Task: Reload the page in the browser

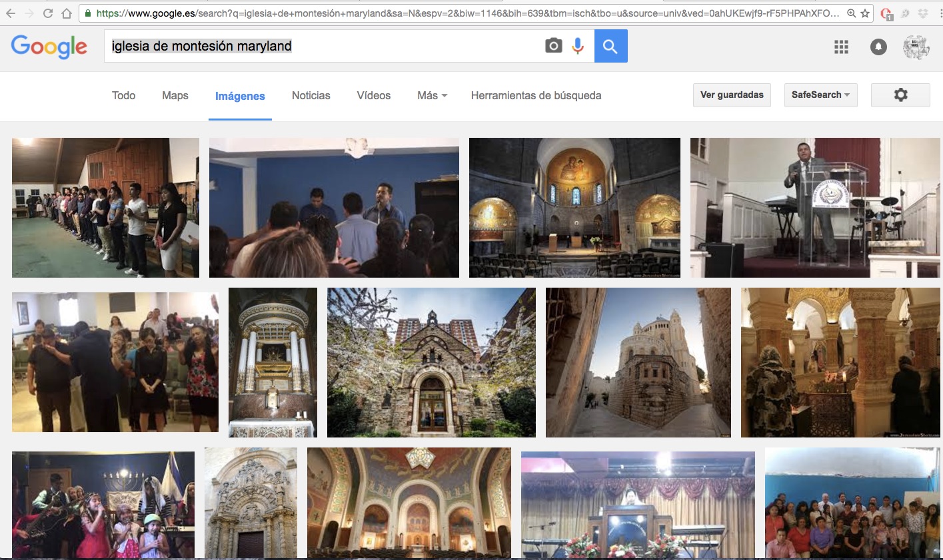Action: coord(48,13)
